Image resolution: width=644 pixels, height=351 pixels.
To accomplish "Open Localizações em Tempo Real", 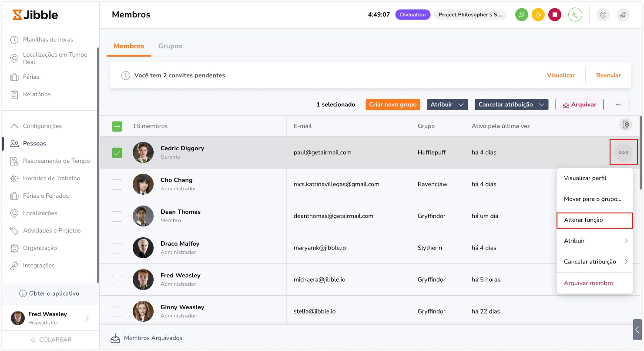I will (x=49, y=58).
